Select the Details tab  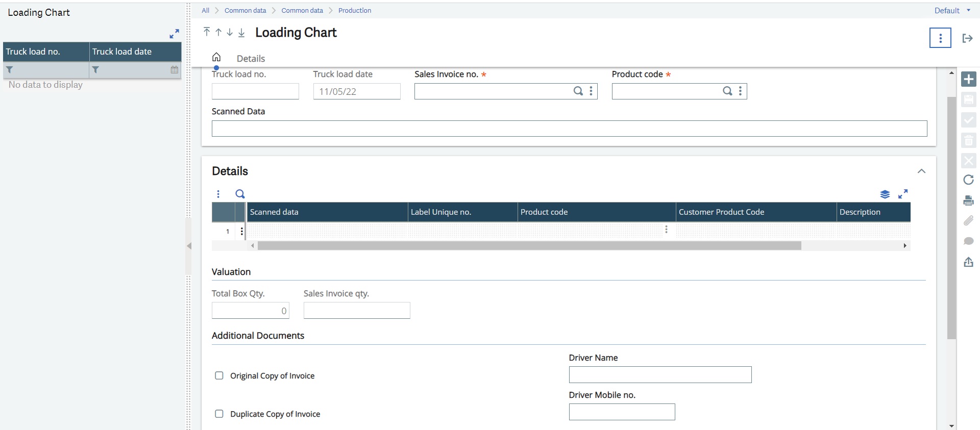coord(251,58)
